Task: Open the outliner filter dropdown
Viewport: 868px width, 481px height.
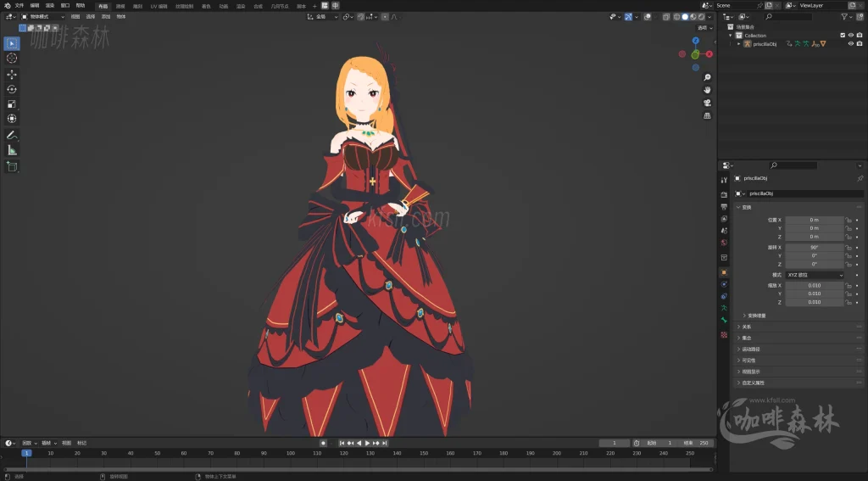Action: [847, 17]
